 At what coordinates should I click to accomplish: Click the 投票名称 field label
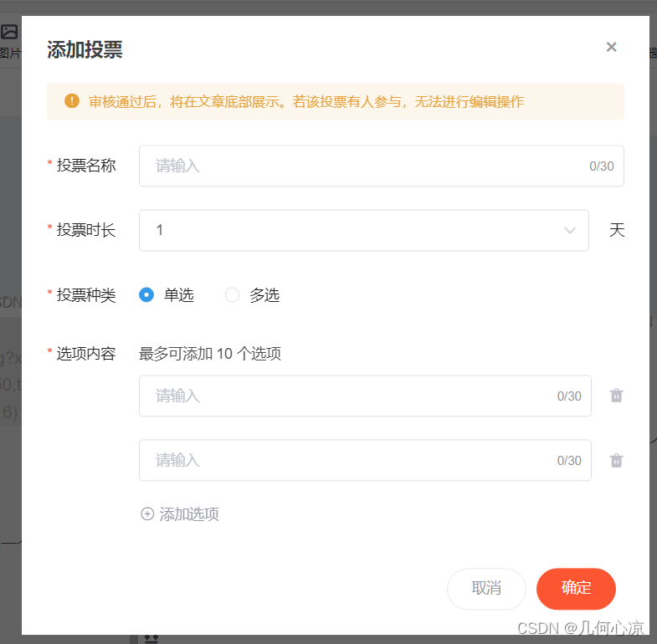coord(86,166)
